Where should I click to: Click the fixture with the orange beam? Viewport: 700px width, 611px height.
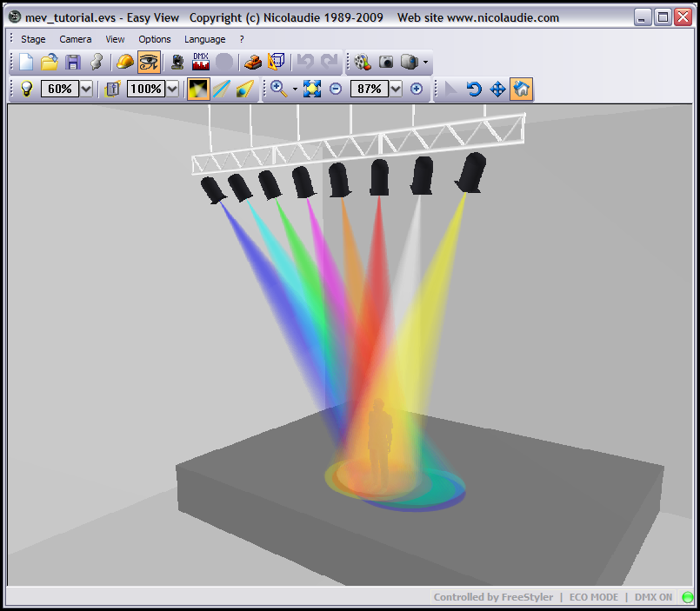coord(339,180)
